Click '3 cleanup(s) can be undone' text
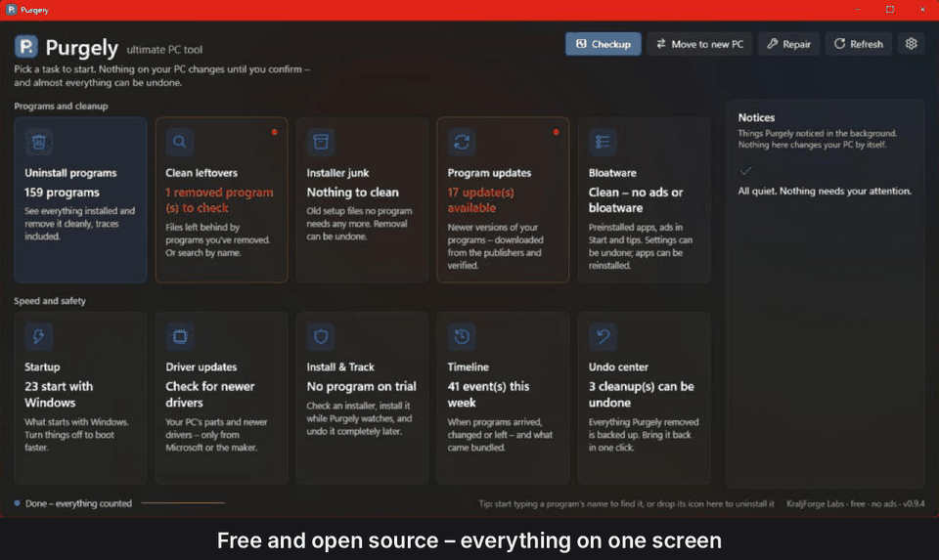The height and width of the screenshot is (560, 939). [x=641, y=394]
